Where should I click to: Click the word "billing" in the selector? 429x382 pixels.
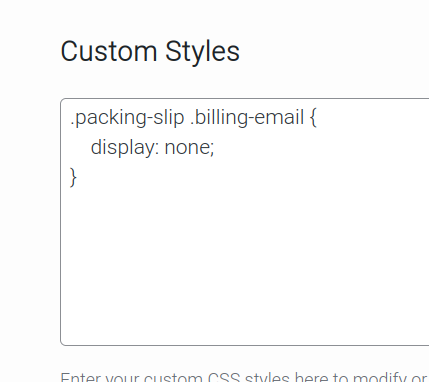tap(222, 118)
